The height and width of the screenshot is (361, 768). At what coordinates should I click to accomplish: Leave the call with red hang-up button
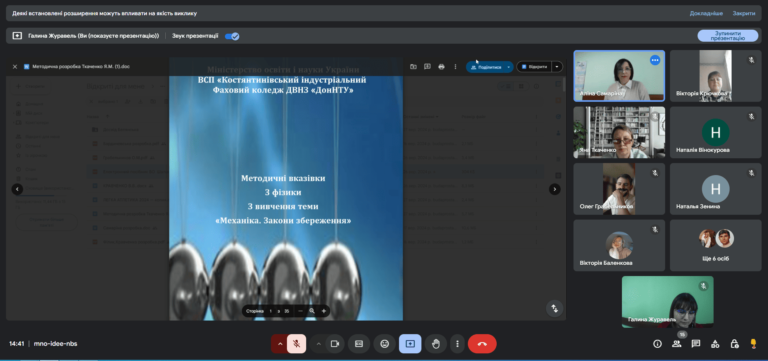click(482, 344)
